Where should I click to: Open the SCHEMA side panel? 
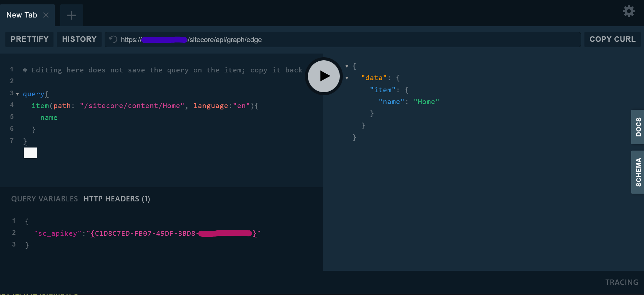(638, 172)
